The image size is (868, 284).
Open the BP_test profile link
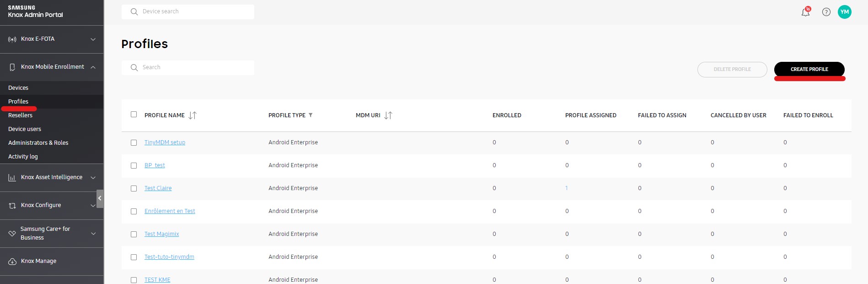point(155,165)
